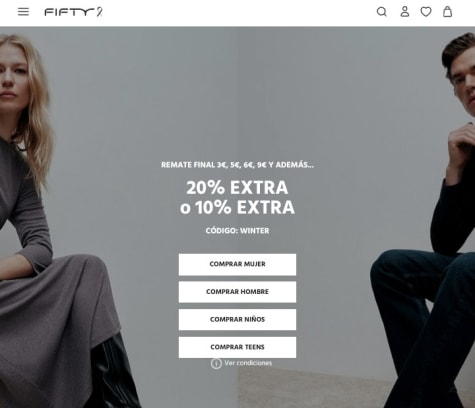Click the o 10% EXTRA headline line
The image size is (475, 408).
(x=237, y=208)
